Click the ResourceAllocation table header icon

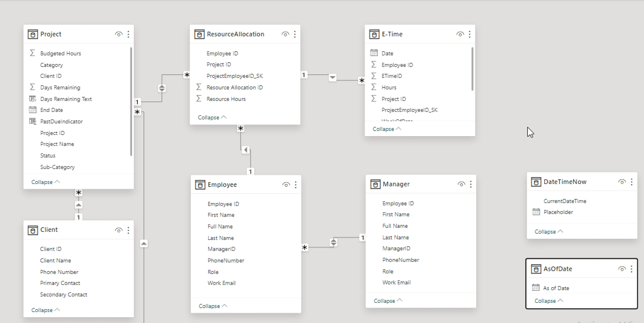point(199,34)
